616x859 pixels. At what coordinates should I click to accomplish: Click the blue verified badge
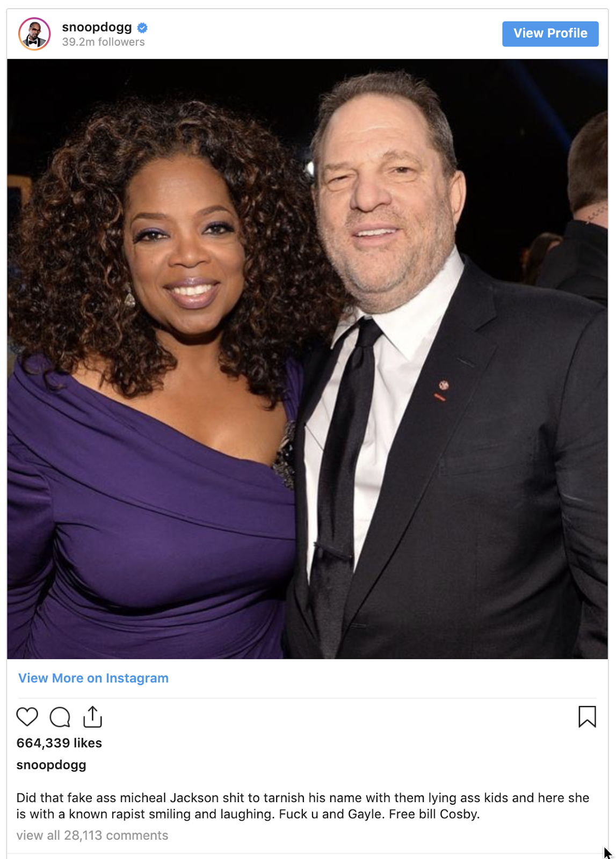coord(142,27)
